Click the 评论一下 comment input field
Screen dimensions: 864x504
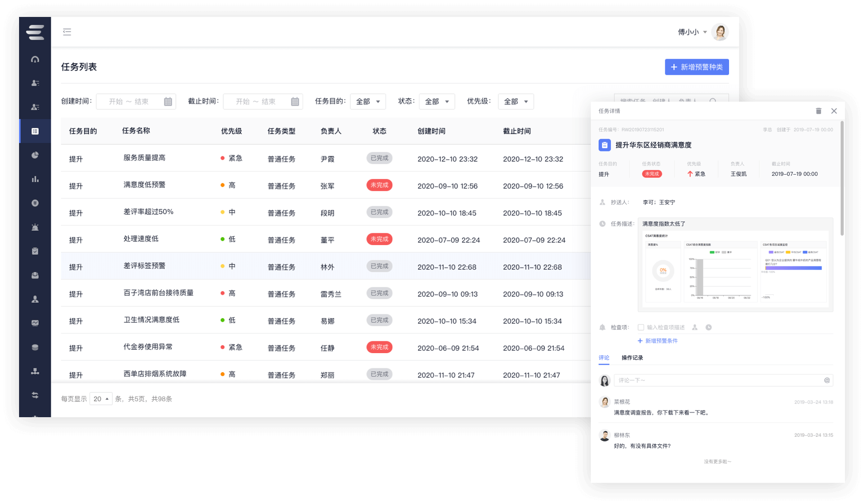pyautogui.click(x=717, y=380)
